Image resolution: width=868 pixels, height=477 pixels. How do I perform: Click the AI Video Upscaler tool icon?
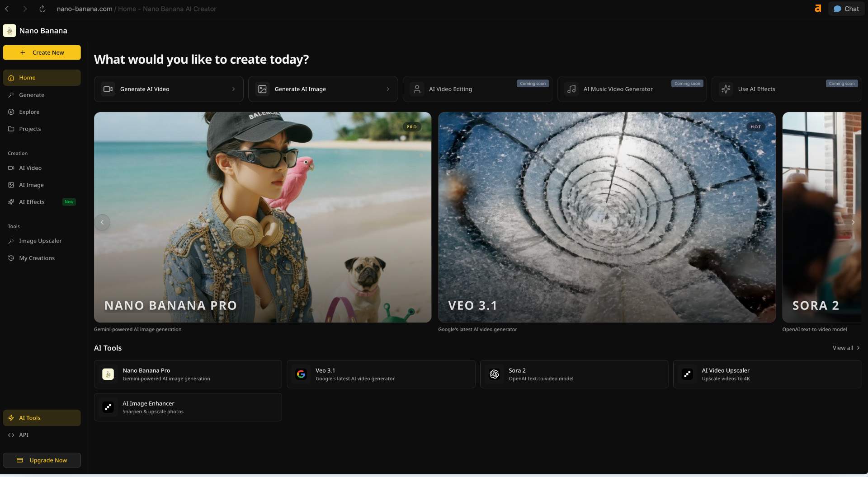(687, 374)
